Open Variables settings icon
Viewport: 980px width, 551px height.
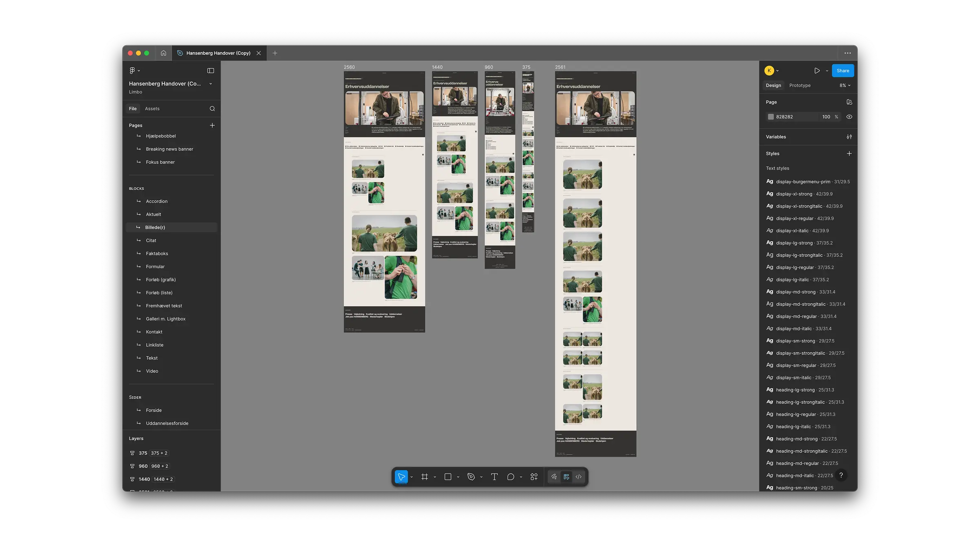click(x=849, y=137)
